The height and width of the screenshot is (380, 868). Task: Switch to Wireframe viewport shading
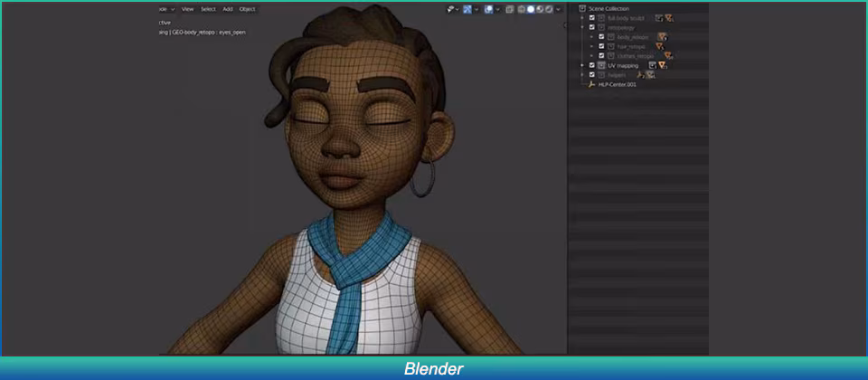(522, 9)
